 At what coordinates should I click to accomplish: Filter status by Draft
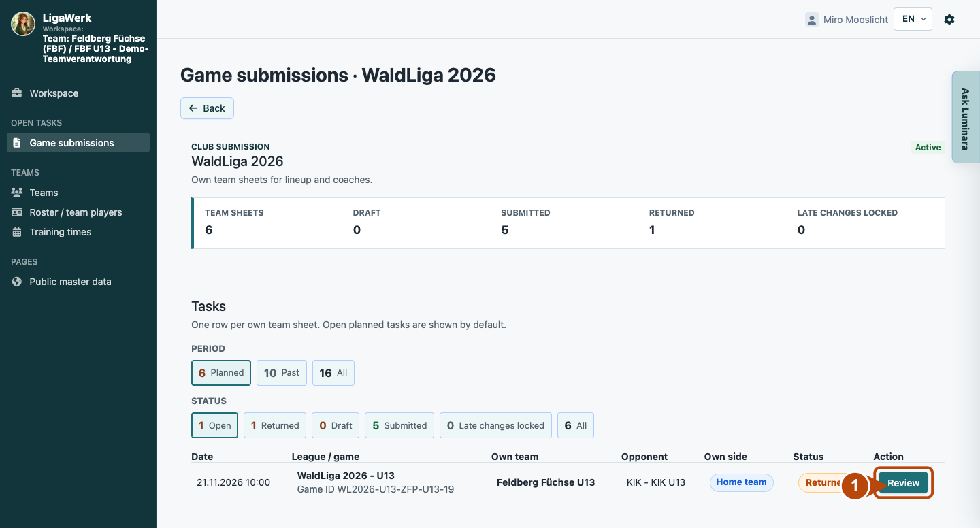(336, 425)
